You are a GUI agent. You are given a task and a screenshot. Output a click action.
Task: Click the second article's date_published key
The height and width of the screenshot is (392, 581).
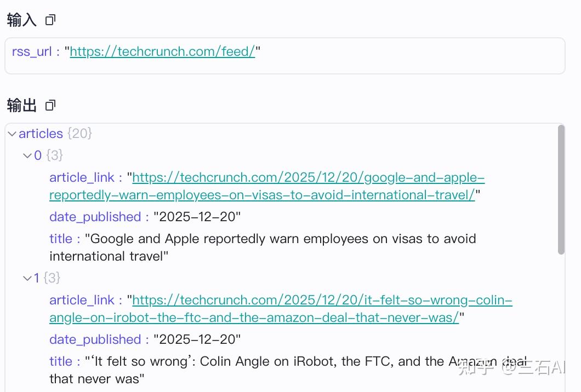tap(95, 339)
